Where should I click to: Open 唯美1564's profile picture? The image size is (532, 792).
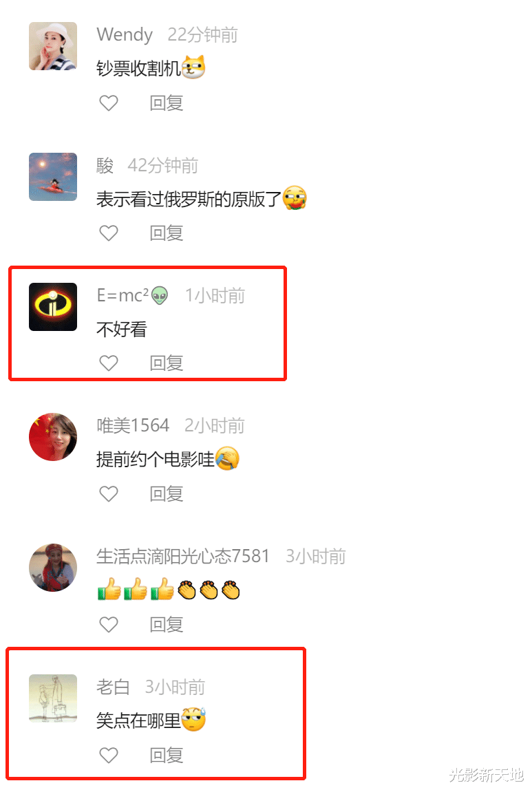click(53, 437)
